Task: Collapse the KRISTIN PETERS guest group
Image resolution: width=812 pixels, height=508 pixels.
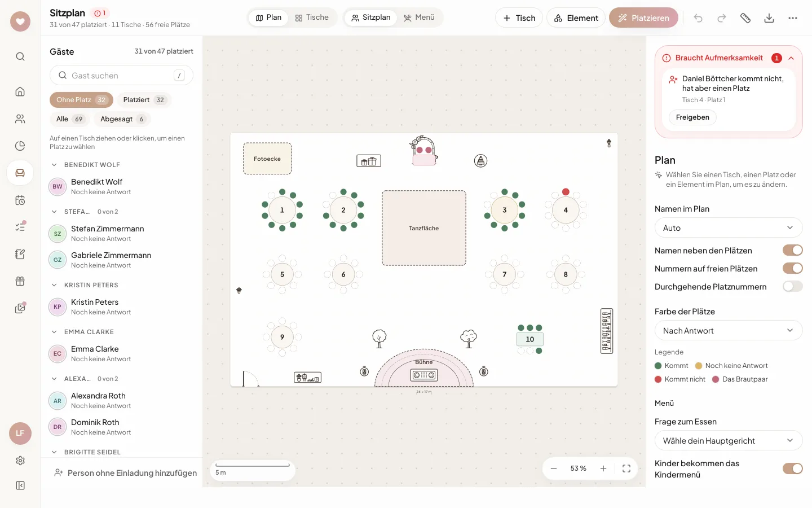Action: tap(54, 285)
